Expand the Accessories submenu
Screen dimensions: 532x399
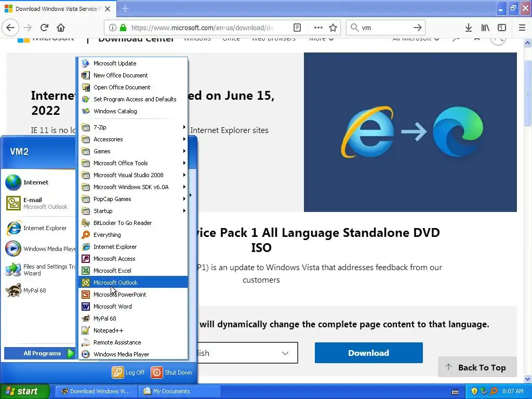[x=133, y=139]
